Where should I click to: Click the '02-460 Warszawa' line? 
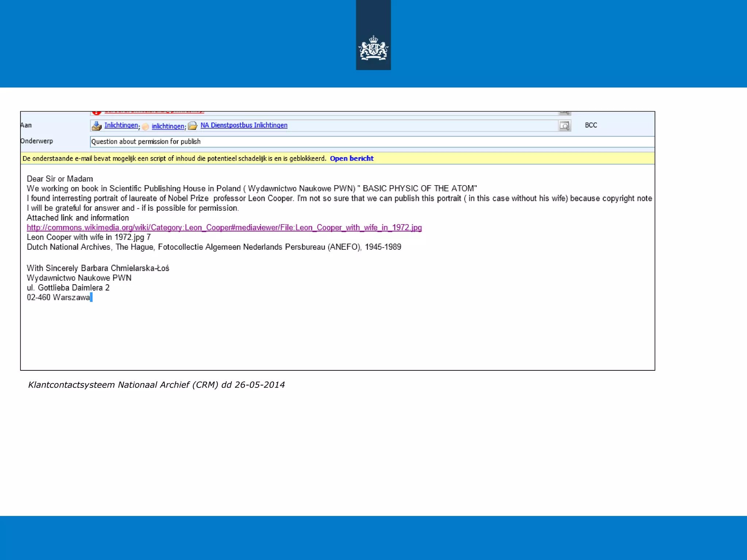point(58,297)
